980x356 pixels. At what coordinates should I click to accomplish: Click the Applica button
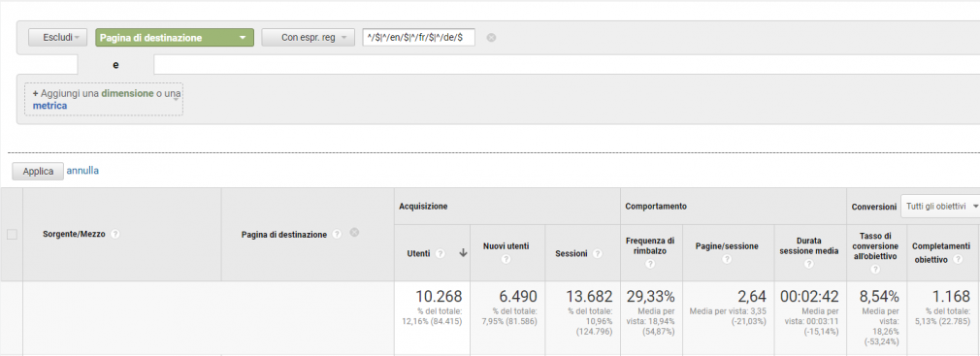[x=38, y=171]
